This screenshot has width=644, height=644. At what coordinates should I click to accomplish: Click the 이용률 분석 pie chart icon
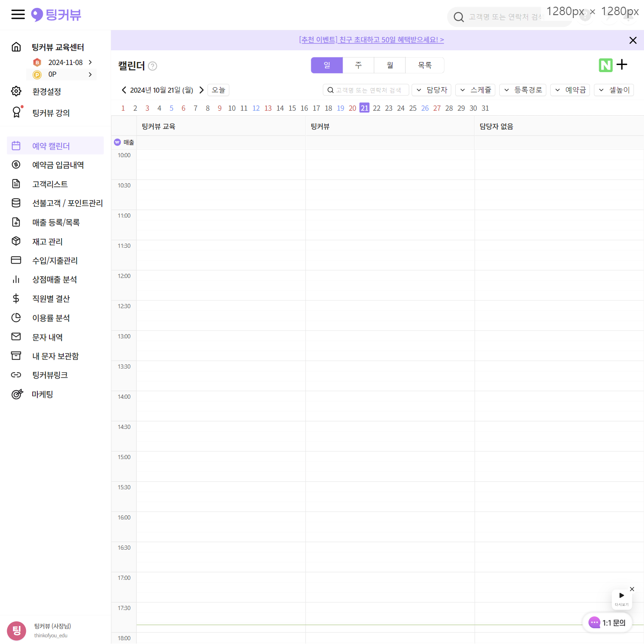16,317
